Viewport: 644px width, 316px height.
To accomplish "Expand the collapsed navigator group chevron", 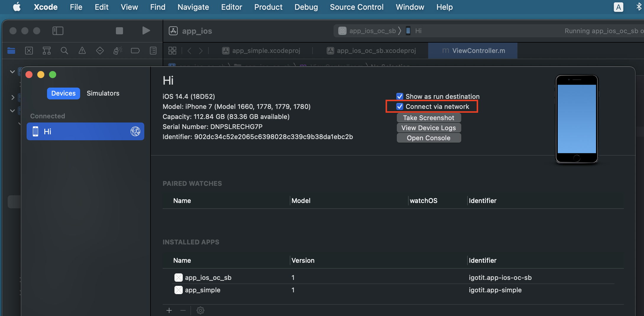I will pyautogui.click(x=12, y=97).
